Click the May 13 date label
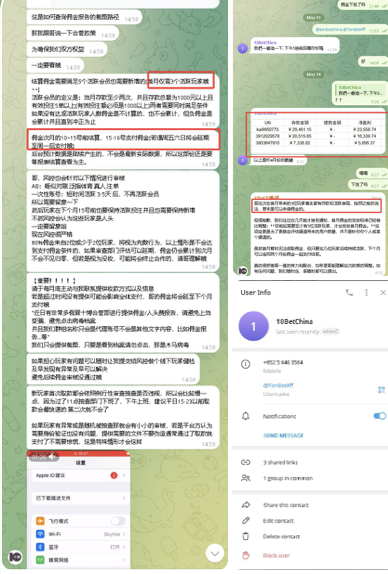Image resolution: width=388 pixels, height=574 pixels. [x=313, y=17]
